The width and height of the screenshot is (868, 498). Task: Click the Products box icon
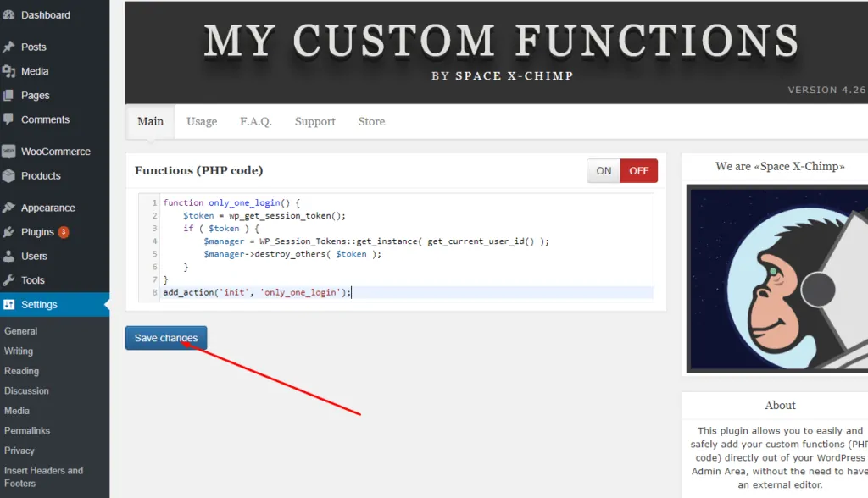(x=8, y=176)
